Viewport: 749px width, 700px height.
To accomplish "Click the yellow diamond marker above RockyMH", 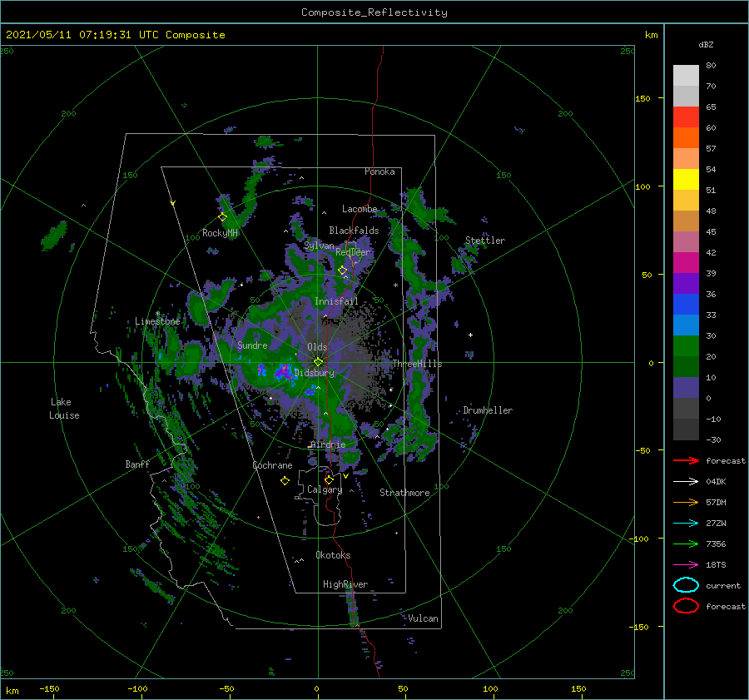I will pyautogui.click(x=222, y=217).
